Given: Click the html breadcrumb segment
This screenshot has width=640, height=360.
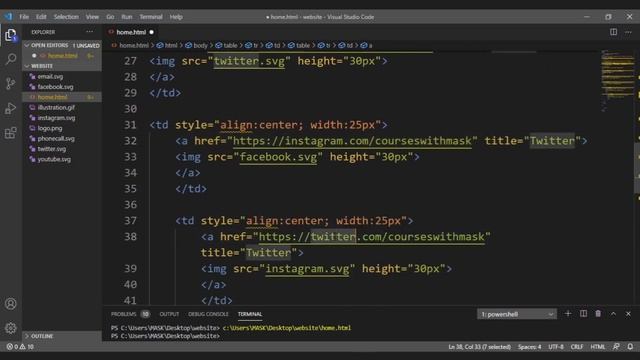Looking at the screenshot, I should coord(167,45).
